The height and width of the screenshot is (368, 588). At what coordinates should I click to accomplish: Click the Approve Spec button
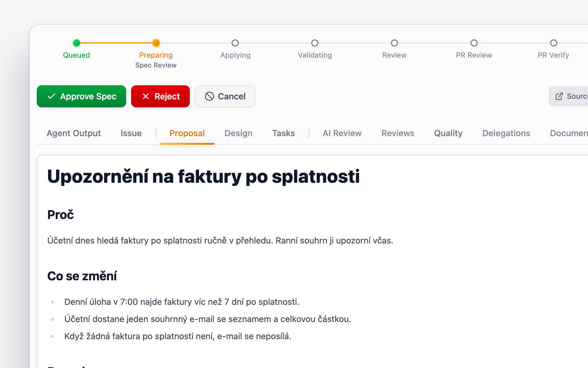[x=81, y=96]
